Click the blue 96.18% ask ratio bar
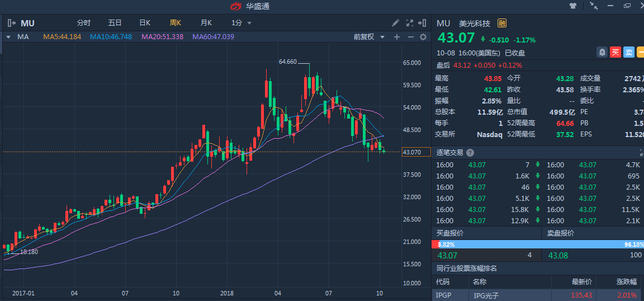 point(542,244)
